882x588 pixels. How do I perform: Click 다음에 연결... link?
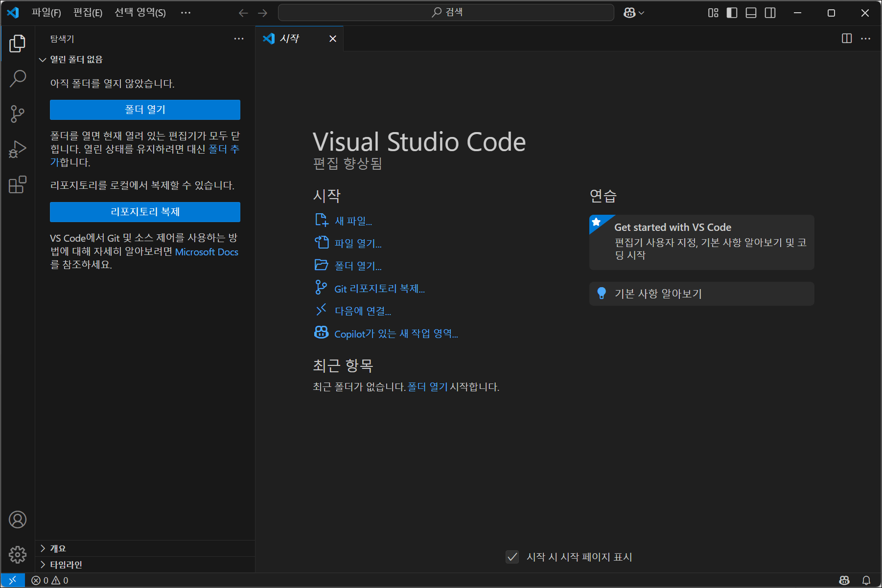[x=353, y=311]
